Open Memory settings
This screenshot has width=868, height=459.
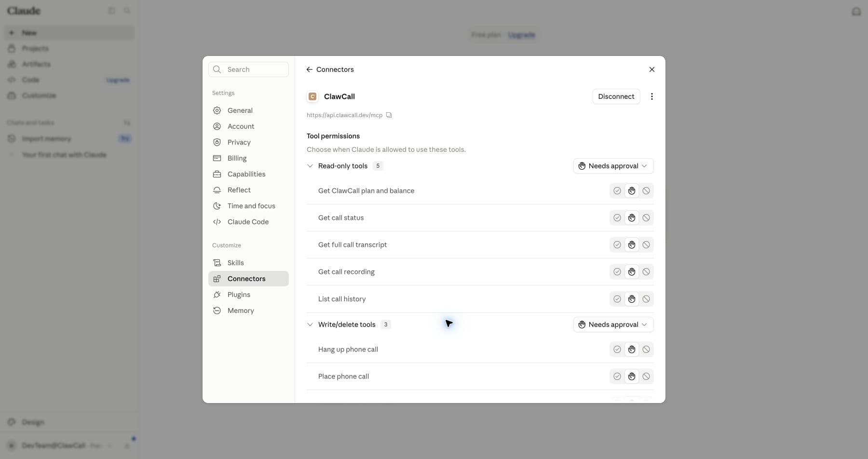[248, 310]
